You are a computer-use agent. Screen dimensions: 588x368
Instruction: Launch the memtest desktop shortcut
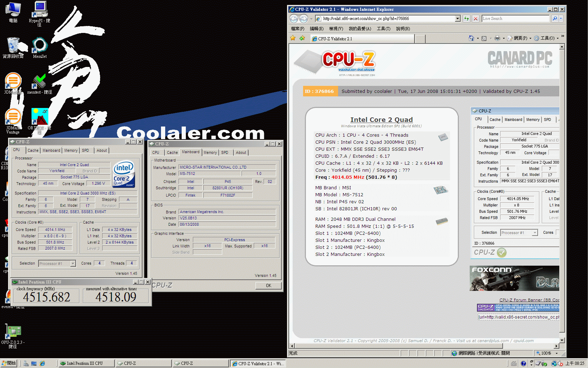tap(40, 84)
